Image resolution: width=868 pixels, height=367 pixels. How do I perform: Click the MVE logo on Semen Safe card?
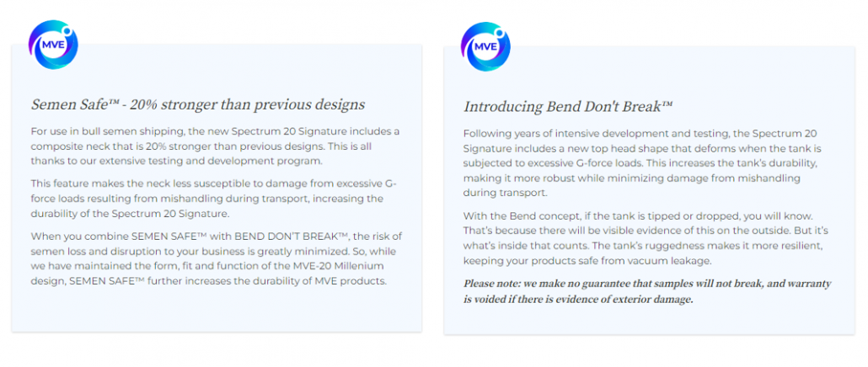tap(53, 45)
